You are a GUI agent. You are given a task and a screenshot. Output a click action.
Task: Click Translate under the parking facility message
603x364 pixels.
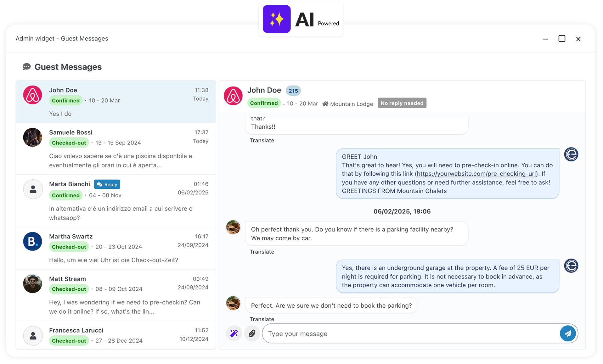[x=262, y=252]
